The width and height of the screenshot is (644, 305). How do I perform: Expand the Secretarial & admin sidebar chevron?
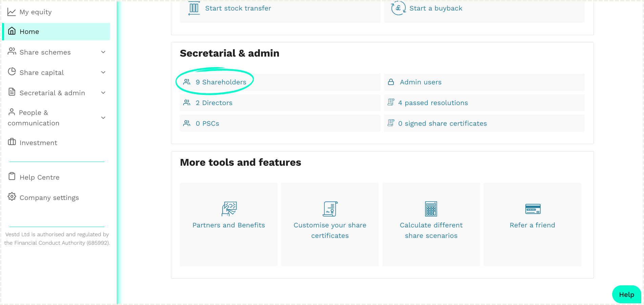pyautogui.click(x=103, y=93)
